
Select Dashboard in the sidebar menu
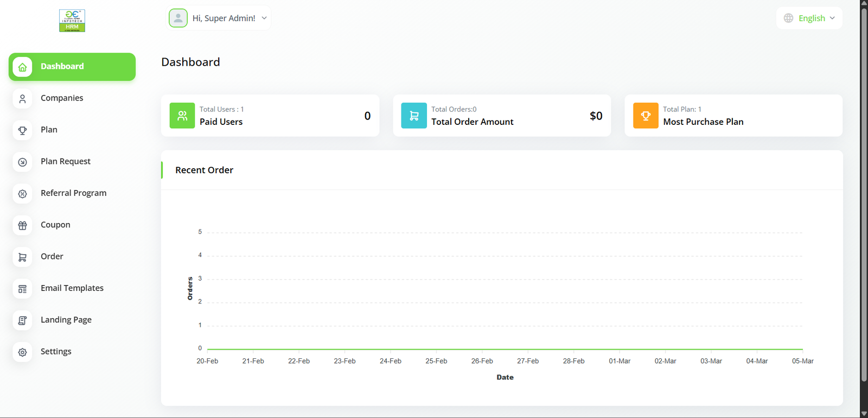pyautogui.click(x=72, y=67)
